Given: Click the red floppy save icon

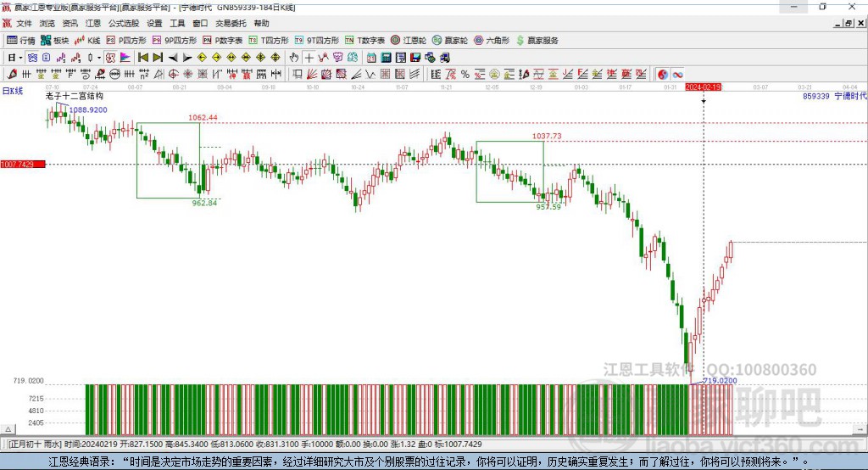Looking at the screenshot, I should [415, 58].
